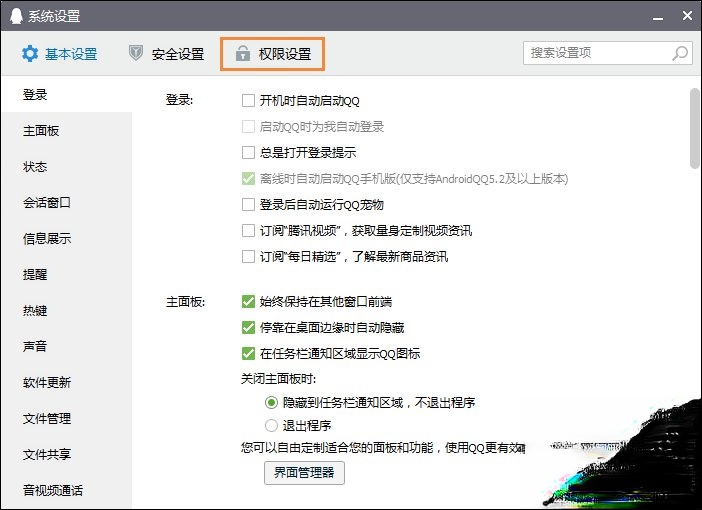Select 主面板 in the left sidebar

click(67, 131)
